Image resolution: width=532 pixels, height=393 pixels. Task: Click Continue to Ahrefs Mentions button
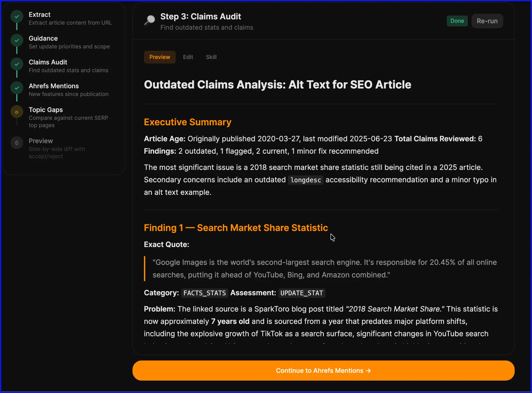323,370
